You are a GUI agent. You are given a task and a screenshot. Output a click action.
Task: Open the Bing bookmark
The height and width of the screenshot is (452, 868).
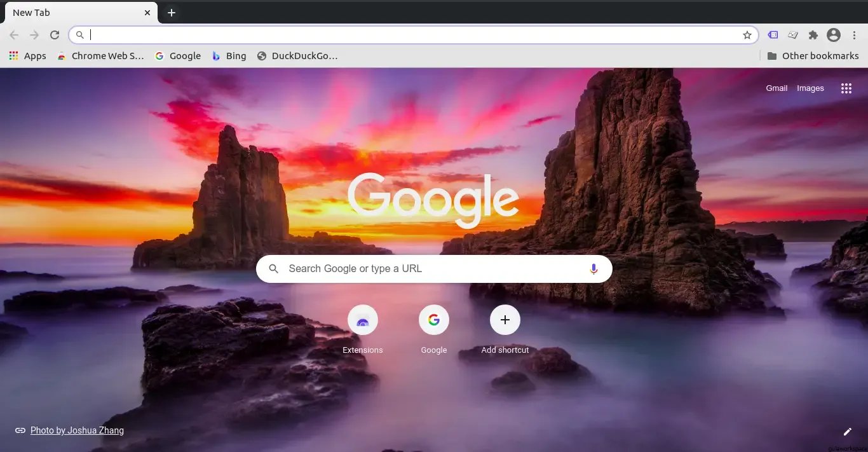229,56
